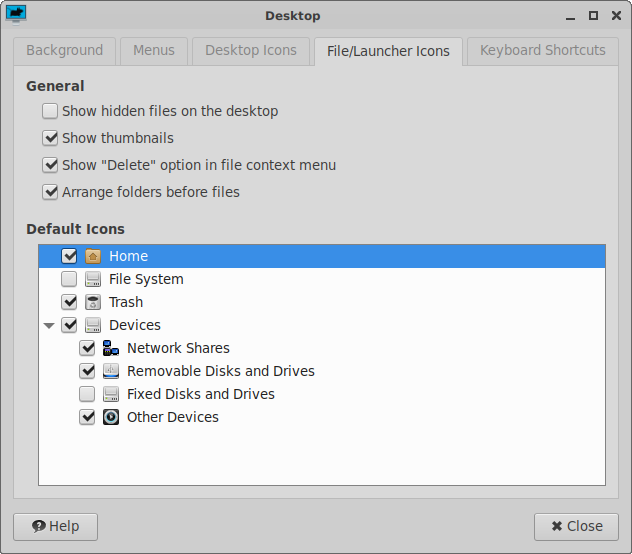The width and height of the screenshot is (632, 554).
Task: Click the Desktop app icon in the title bar
Action: pyautogui.click(x=16, y=15)
